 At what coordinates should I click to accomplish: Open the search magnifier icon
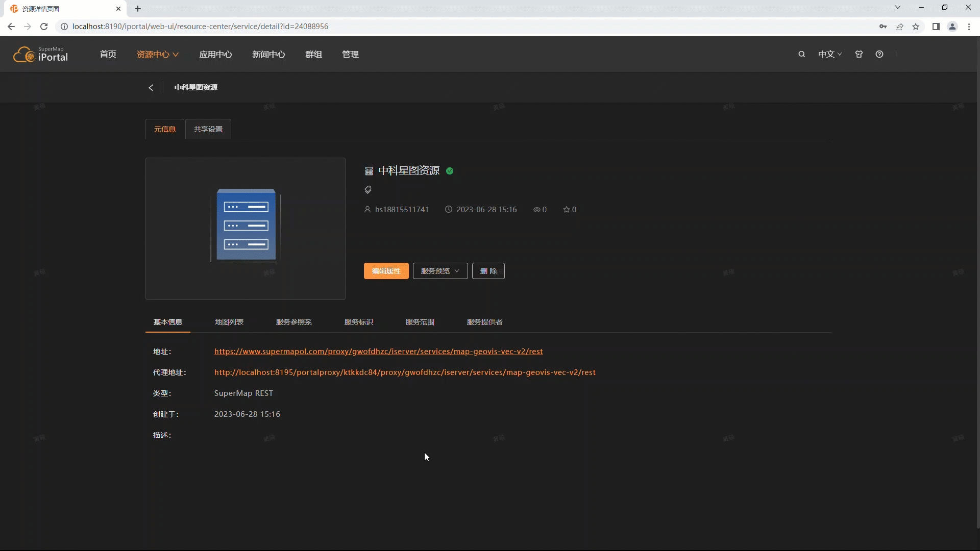point(802,54)
